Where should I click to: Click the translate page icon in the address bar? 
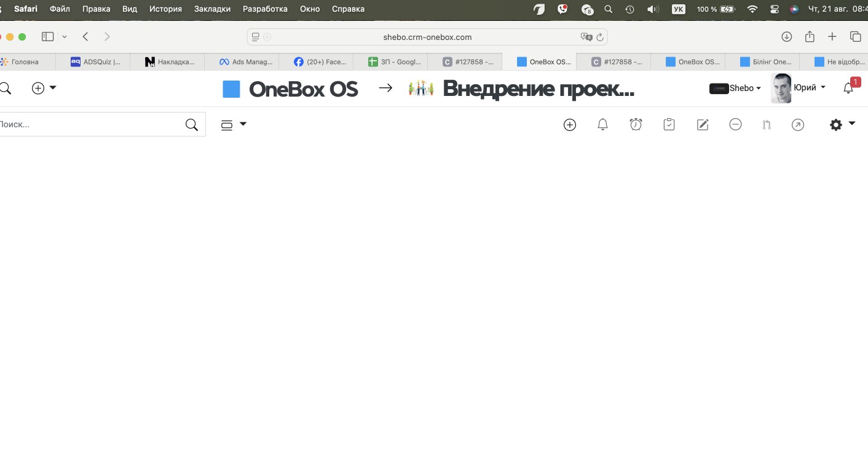pos(586,37)
